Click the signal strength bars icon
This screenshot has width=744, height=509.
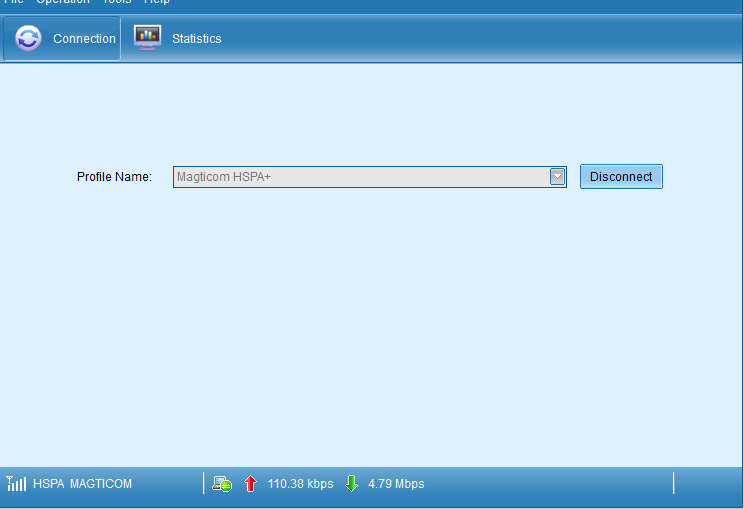coord(16,483)
